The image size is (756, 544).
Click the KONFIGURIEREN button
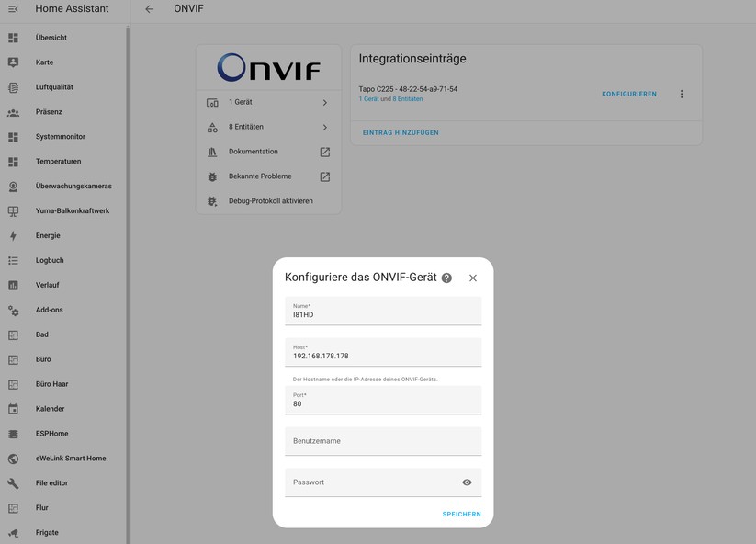629,94
